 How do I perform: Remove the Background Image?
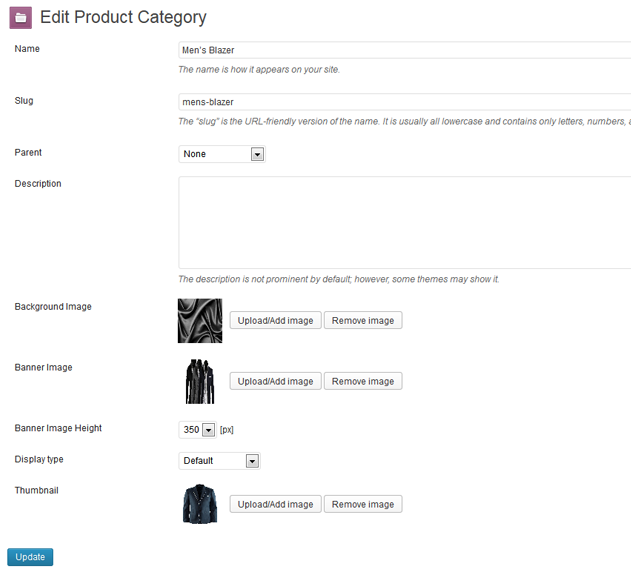click(363, 321)
